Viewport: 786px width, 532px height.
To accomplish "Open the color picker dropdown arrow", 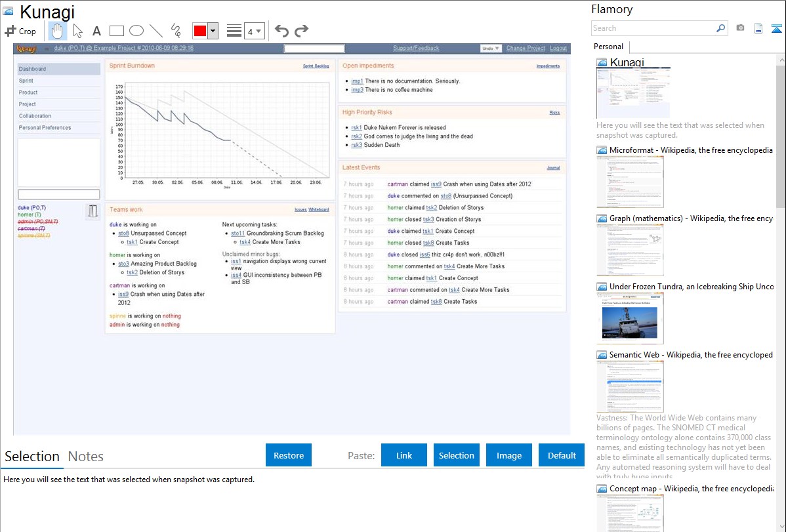I will point(213,31).
